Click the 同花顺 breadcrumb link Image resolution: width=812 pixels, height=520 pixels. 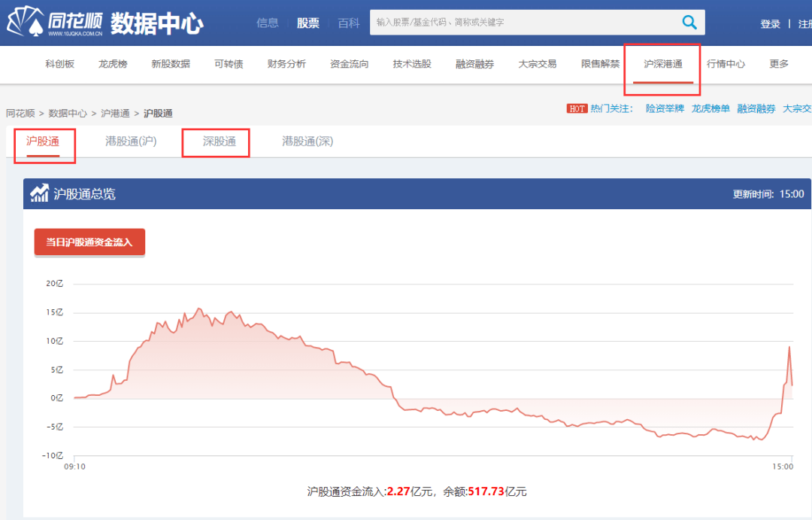(x=21, y=113)
